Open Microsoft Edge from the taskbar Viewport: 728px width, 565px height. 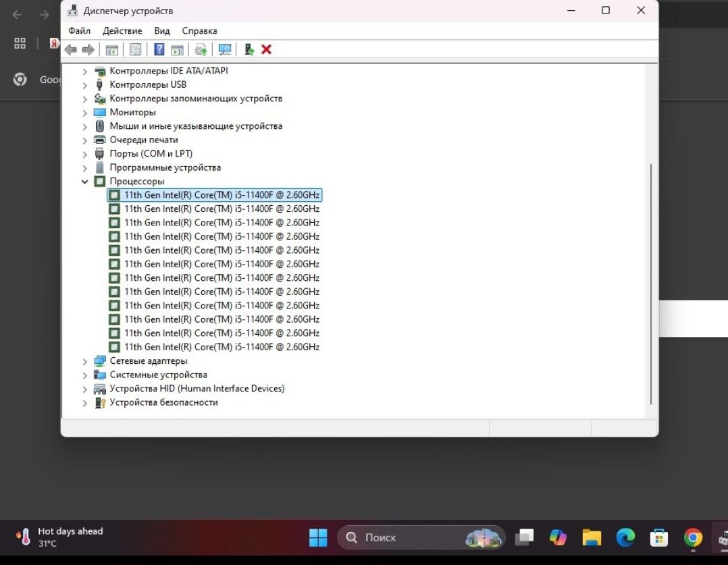click(625, 537)
